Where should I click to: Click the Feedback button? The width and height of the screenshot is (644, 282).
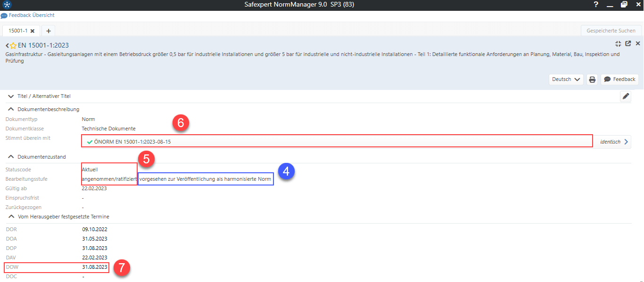pyautogui.click(x=619, y=80)
